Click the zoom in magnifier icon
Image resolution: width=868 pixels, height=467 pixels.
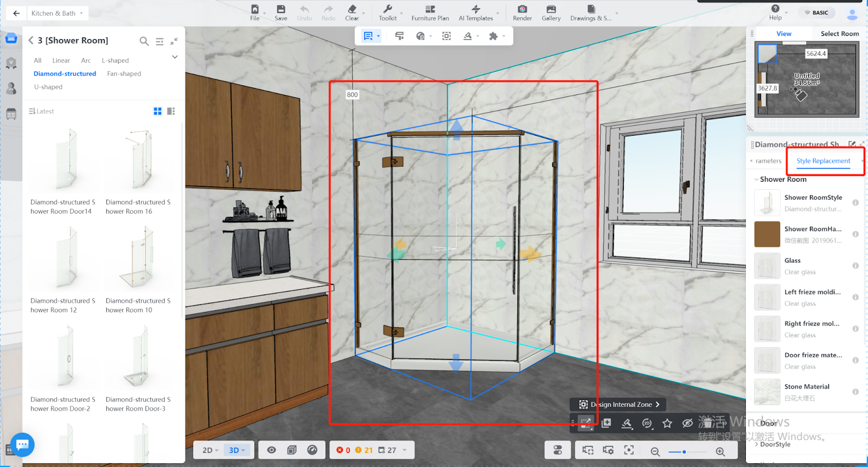[x=720, y=452]
